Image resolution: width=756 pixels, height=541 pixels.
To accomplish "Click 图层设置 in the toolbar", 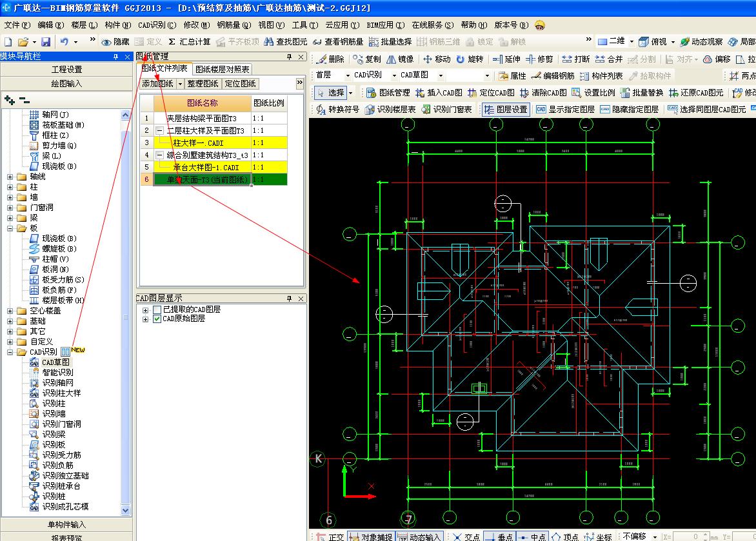I will click(506, 110).
